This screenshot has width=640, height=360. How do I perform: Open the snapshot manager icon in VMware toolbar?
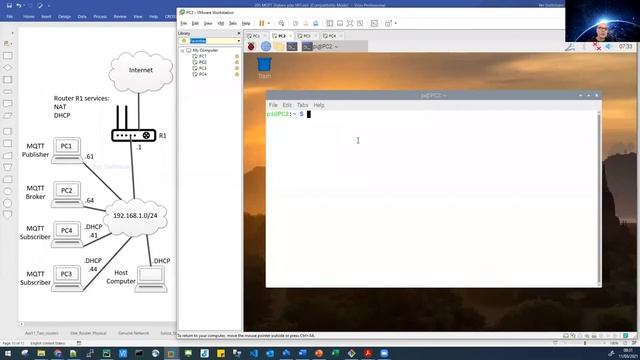(316, 23)
